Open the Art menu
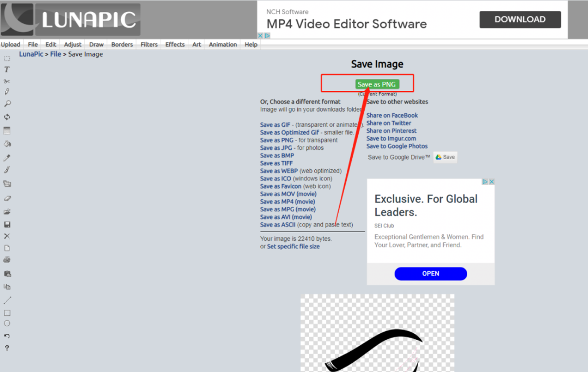The image size is (588, 372). (197, 44)
